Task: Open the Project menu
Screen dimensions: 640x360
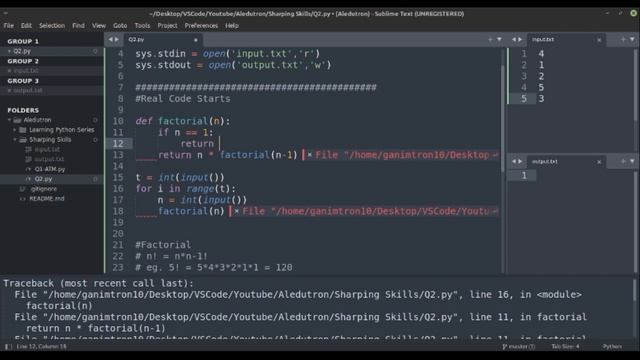Action: [x=167, y=26]
